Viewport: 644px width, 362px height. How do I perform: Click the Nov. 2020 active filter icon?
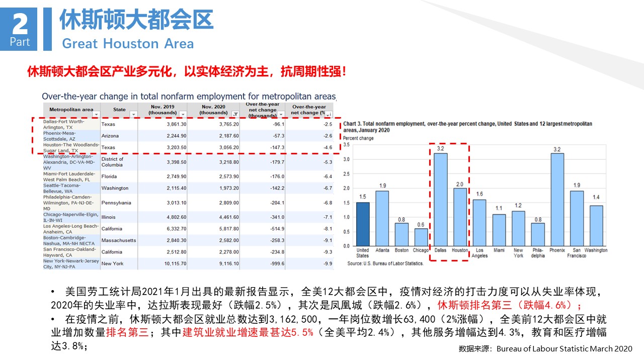coord(235,115)
